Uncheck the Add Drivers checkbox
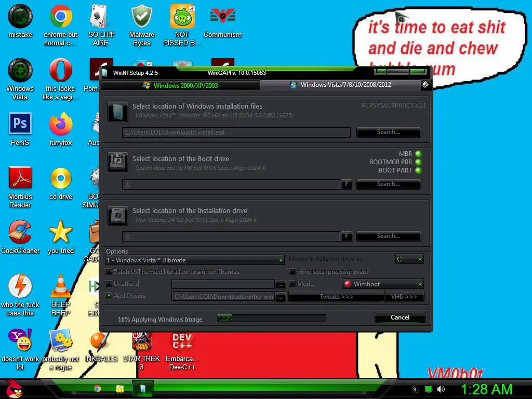Viewport: 532px width, 399px height. [x=109, y=296]
